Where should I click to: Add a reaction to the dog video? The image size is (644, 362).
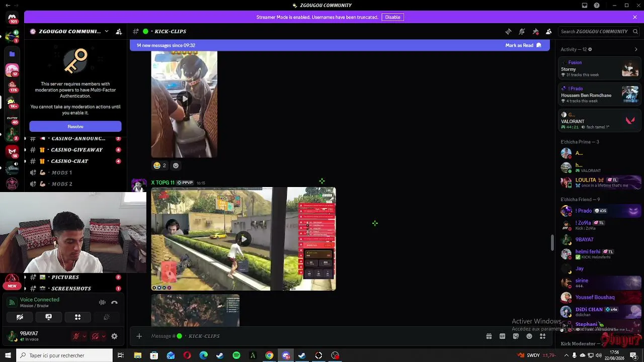pyautogui.click(x=176, y=165)
